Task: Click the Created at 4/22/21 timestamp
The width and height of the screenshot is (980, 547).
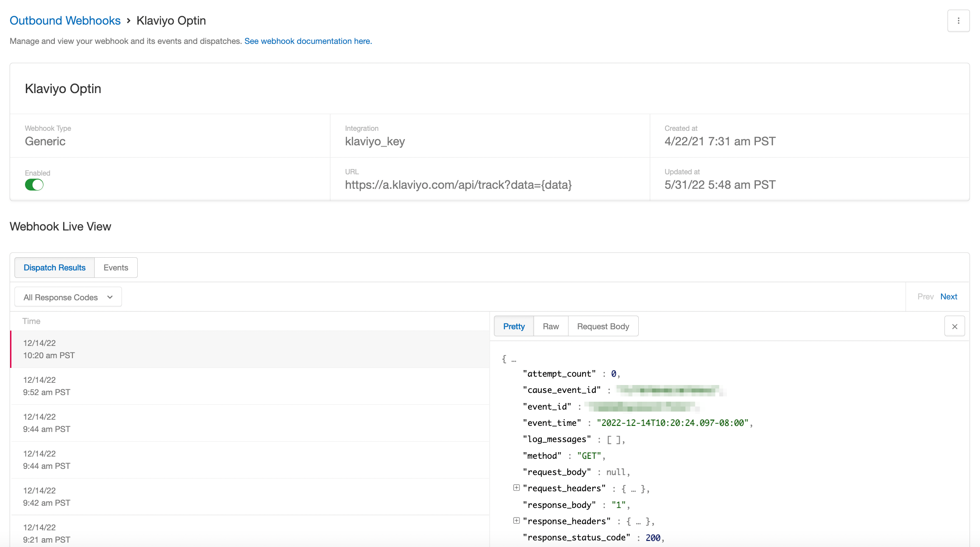Action: click(720, 141)
